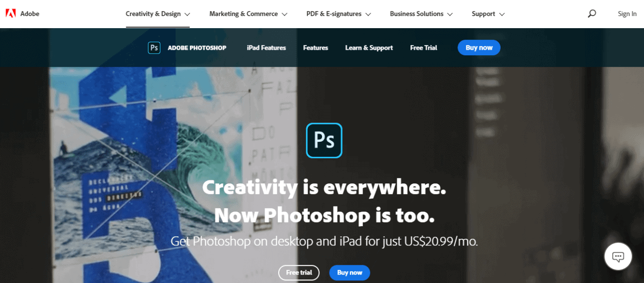Click the Adobe logo icon

point(11,14)
